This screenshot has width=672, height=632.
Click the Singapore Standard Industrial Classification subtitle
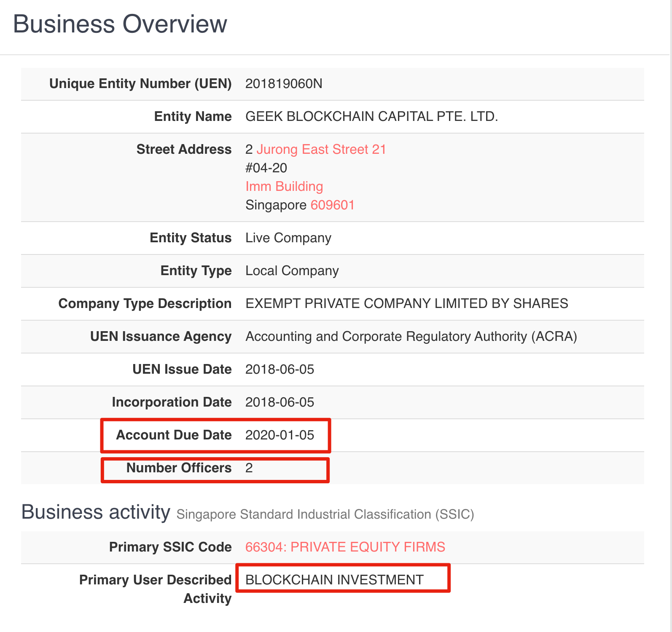tap(325, 514)
